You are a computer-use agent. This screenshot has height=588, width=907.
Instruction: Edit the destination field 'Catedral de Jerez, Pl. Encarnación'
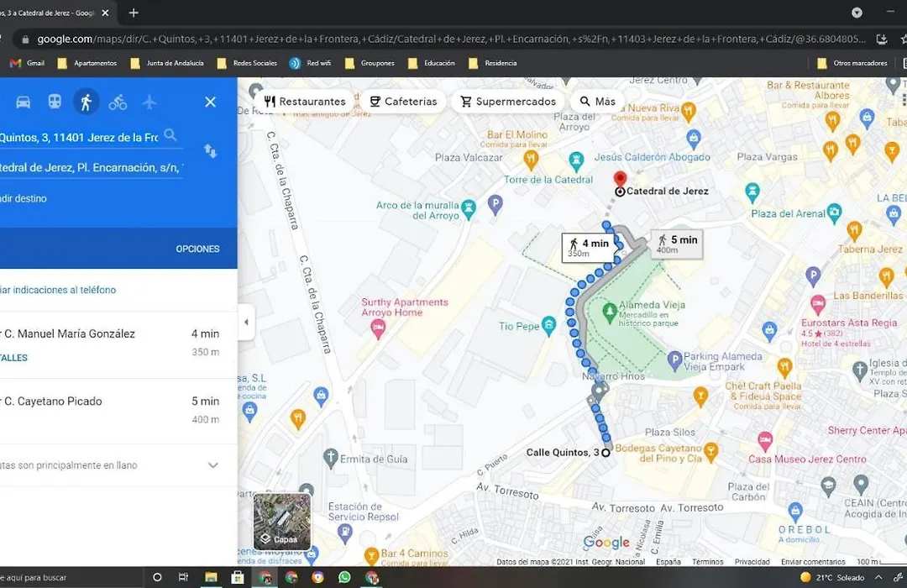(x=92, y=168)
